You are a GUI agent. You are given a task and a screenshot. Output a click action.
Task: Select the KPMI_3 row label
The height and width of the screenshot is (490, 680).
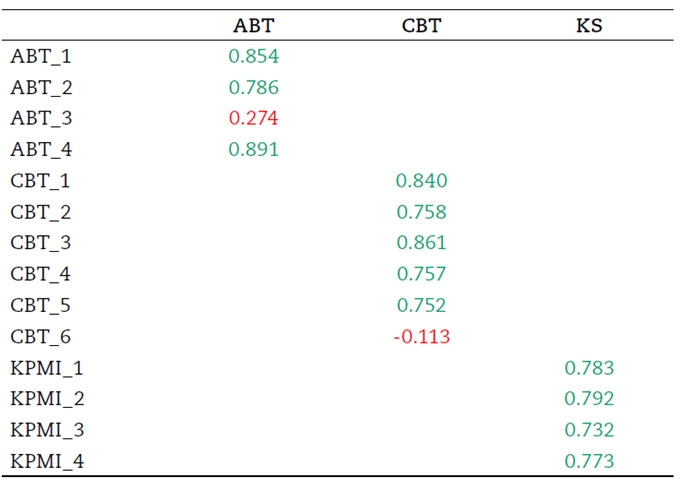(47, 430)
